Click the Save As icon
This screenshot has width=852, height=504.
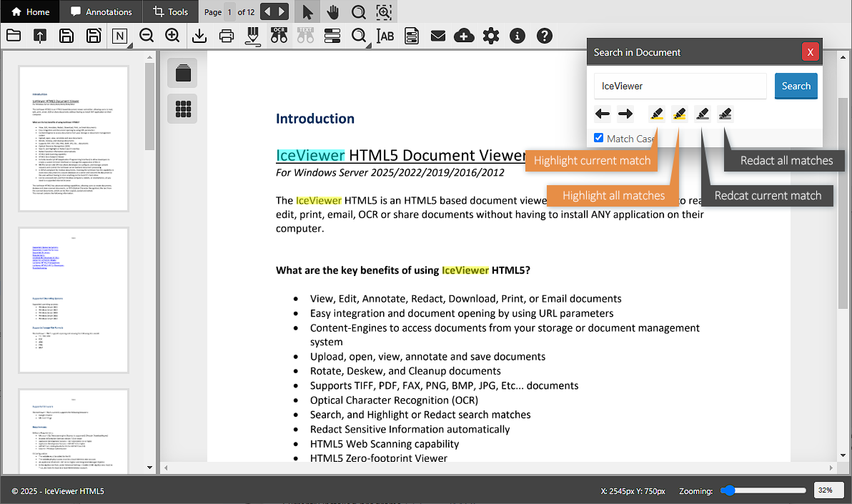tap(94, 36)
